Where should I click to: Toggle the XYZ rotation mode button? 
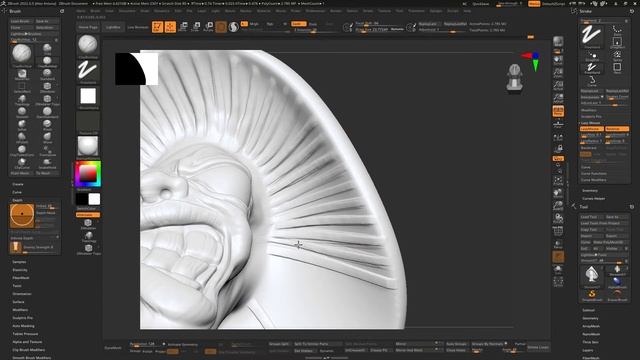pos(558,158)
